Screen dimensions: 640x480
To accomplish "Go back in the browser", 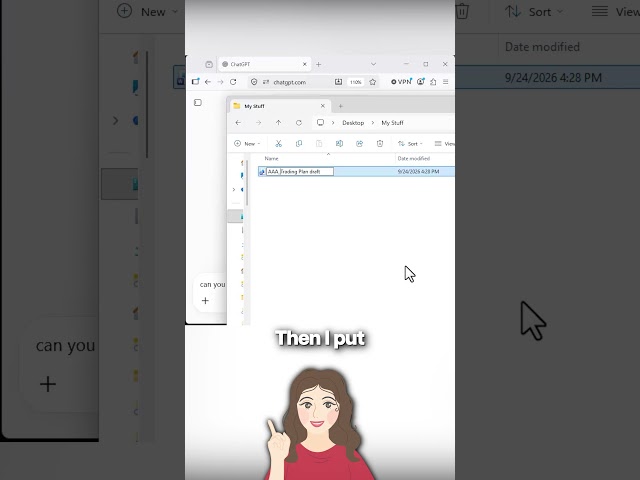I will [208, 82].
